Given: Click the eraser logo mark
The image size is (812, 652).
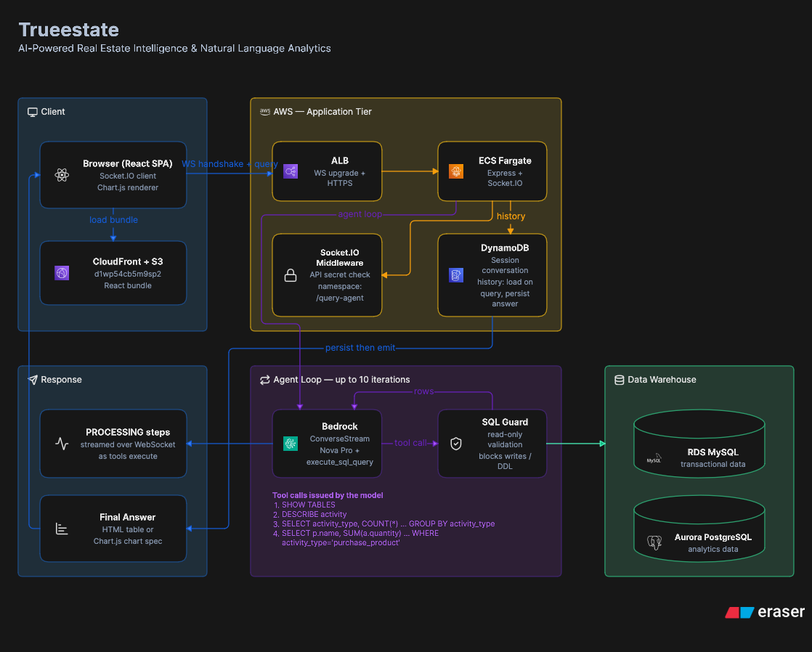Looking at the screenshot, I should 739,613.
